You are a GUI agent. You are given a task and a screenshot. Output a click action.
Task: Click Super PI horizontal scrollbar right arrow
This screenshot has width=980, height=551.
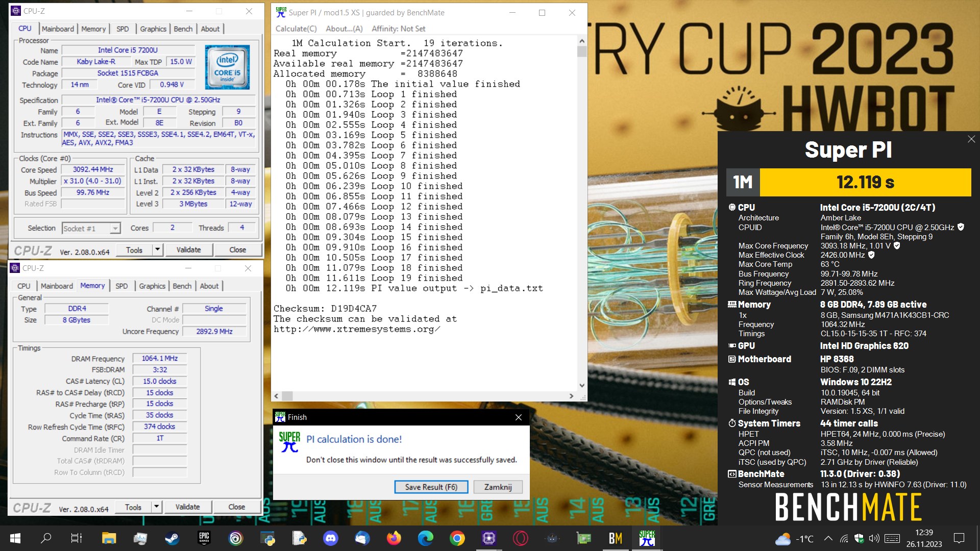[x=571, y=396]
